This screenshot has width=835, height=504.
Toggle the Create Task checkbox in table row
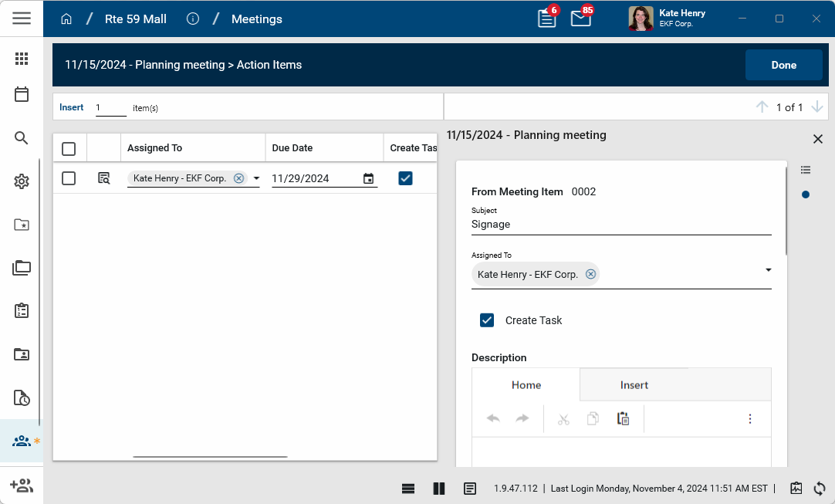(x=405, y=178)
